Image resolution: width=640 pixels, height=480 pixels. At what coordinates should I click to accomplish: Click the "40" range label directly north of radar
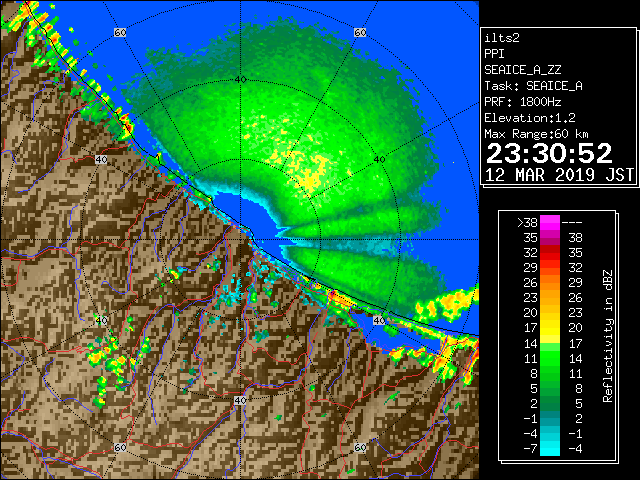[240, 79]
